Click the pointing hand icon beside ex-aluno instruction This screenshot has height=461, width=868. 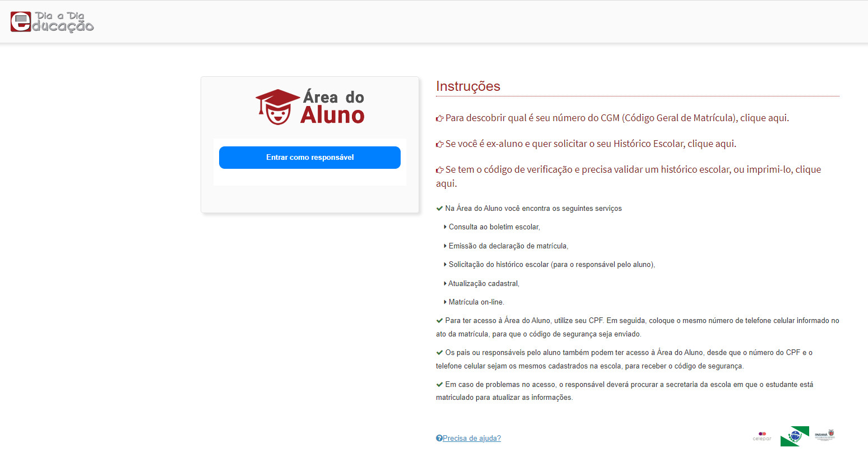tap(440, 144)
